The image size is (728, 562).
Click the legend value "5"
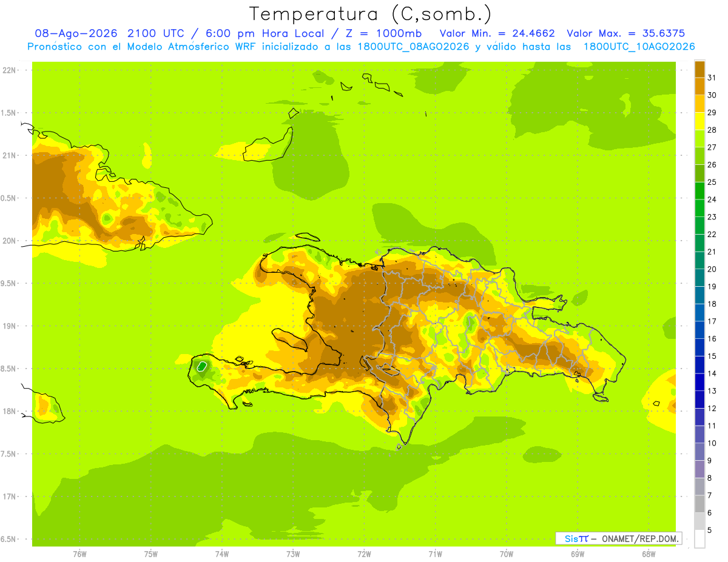click(709, 531)
